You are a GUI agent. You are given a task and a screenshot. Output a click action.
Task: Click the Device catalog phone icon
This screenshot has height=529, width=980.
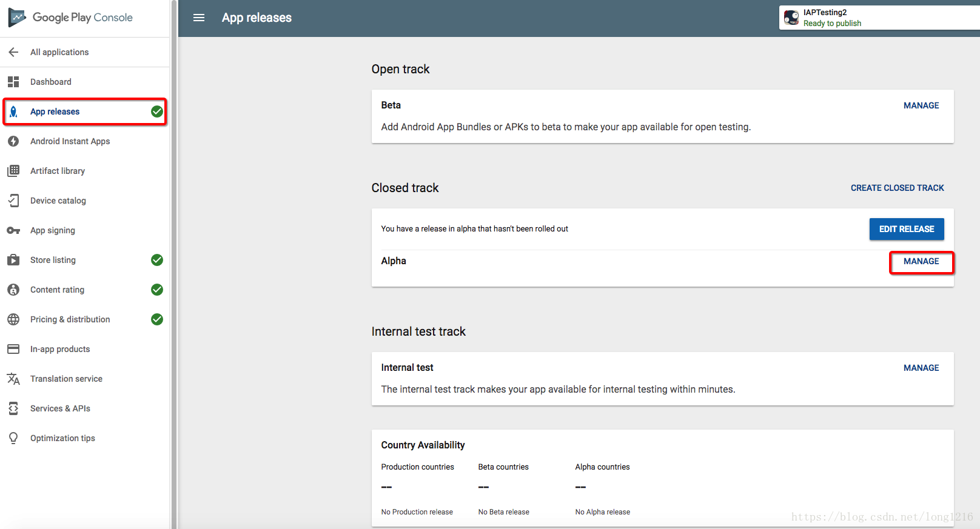click(13, 201)
